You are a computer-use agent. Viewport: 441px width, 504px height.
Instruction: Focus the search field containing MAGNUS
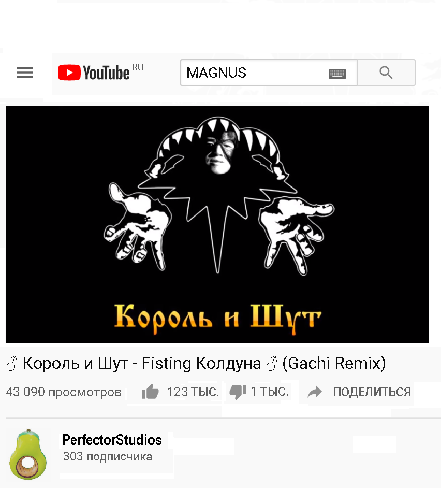[269, 73]
